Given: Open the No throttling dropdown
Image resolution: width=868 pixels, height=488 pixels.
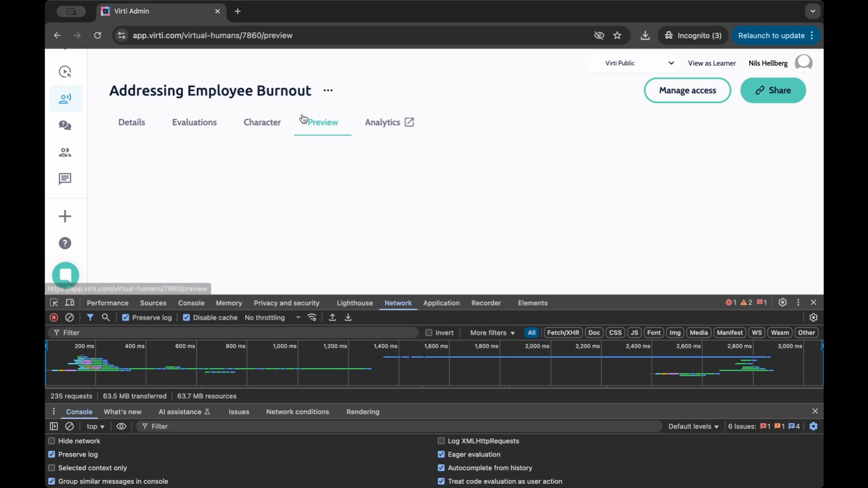Looking at the screenshot, I should (x=272, y=318).
